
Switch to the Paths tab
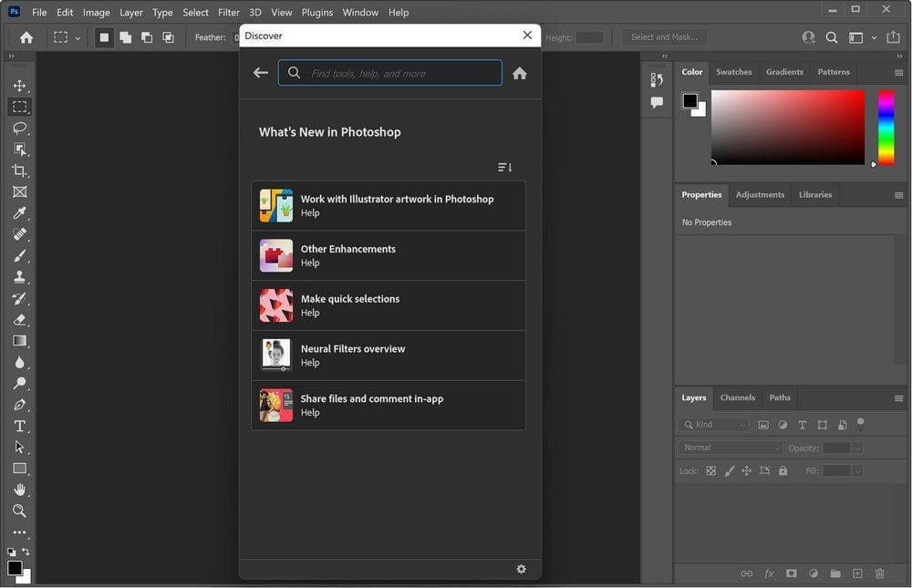click(780, 397)
